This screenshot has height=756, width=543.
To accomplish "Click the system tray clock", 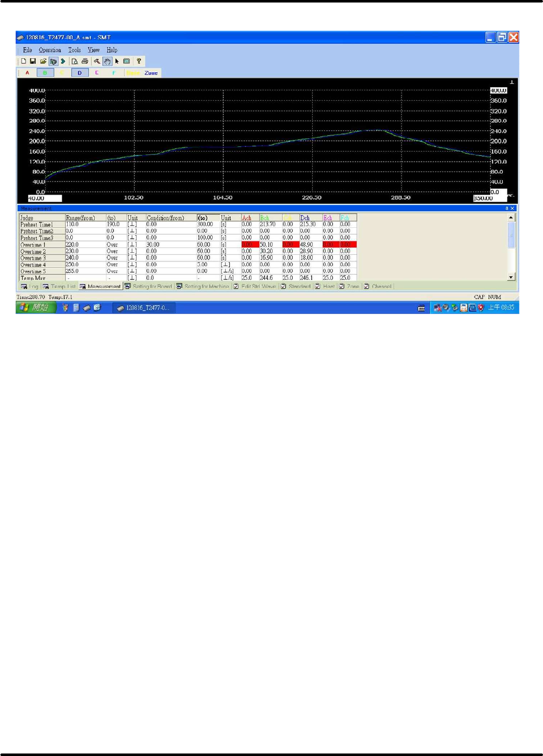I will 501,308.
